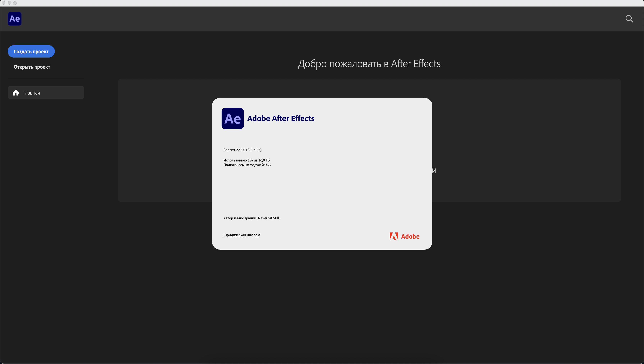Maximize the window using the third button
This screenshot has width=644, height=364.
coord(15,3)
